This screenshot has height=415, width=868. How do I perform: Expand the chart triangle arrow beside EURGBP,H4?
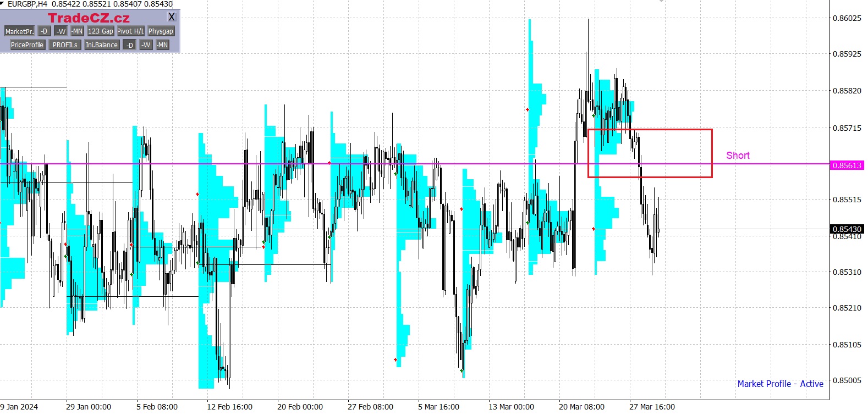(3, 4)
